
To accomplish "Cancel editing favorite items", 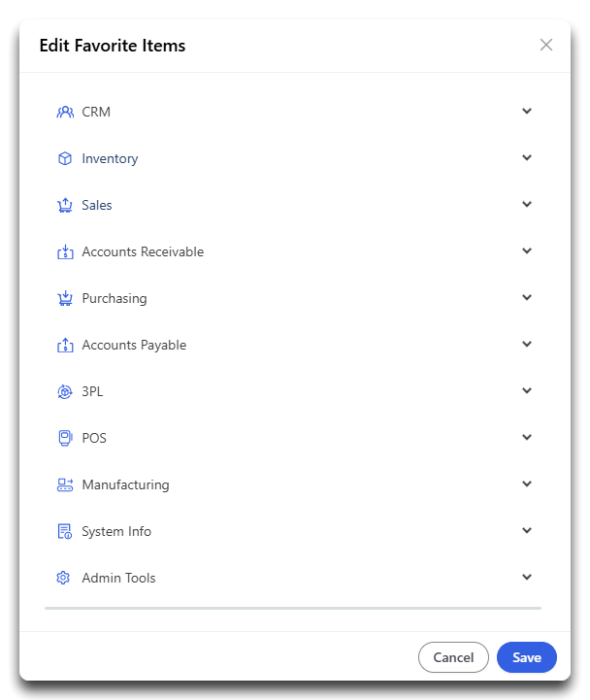I will pos(453,657).
